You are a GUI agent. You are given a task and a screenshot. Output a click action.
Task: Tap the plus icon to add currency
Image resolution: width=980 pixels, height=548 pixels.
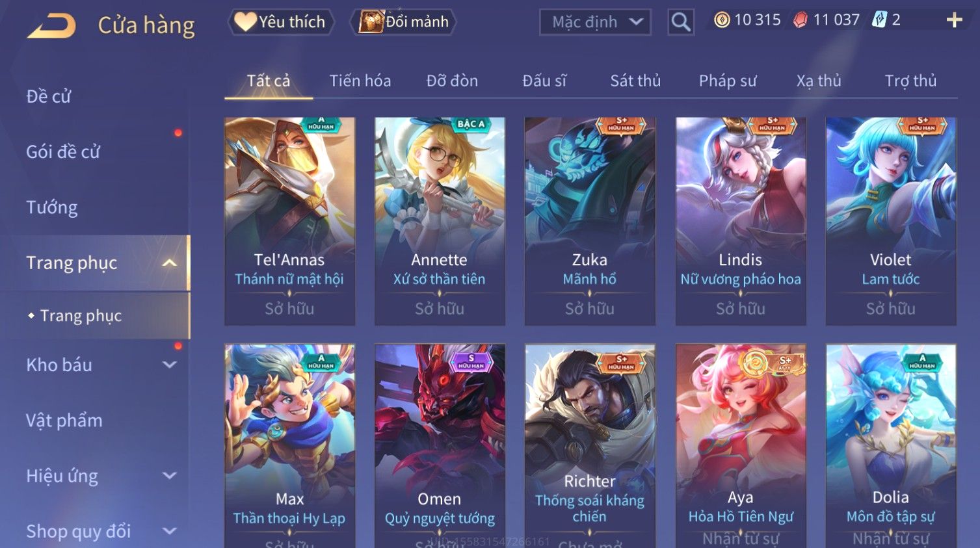954,20
